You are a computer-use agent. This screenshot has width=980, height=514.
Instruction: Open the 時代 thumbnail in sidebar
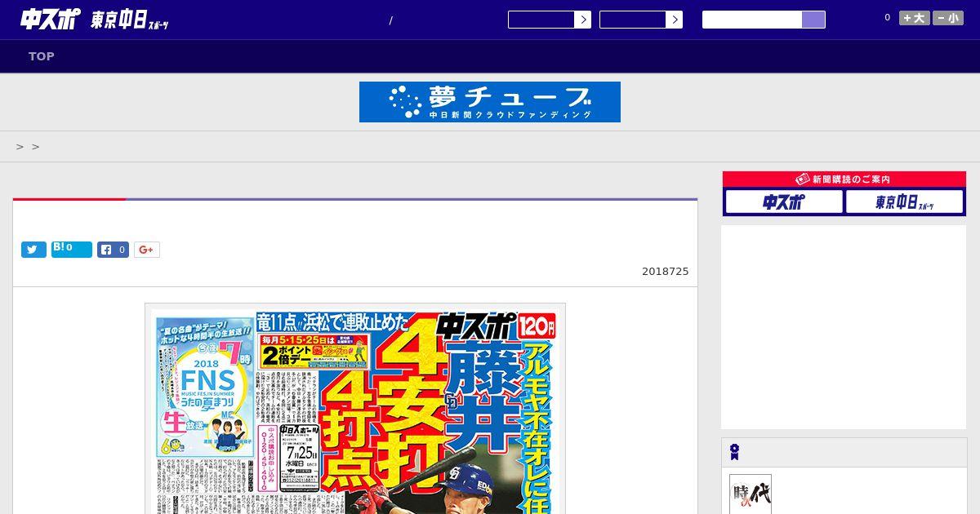pyautogui.click(x=751, y=494)
